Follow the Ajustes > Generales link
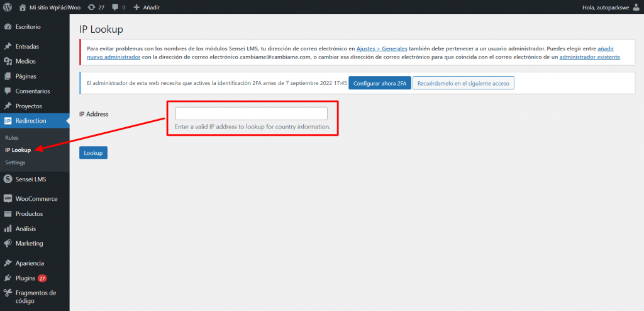Image resolution: width=644 pixels, height=311 pixels. coord(382,48)
